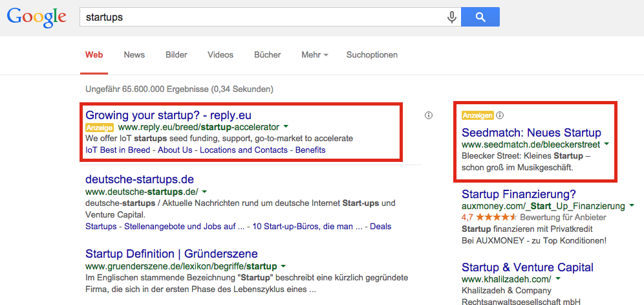Expand arrow next to khalilzadeh.com URL
644x305 pixels.
[558, 279]
